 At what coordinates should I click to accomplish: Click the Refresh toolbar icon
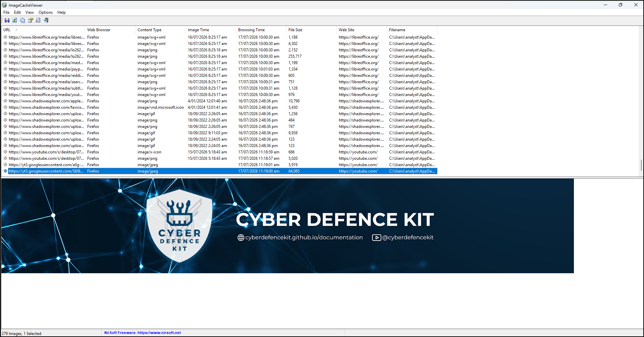(14, 20)
